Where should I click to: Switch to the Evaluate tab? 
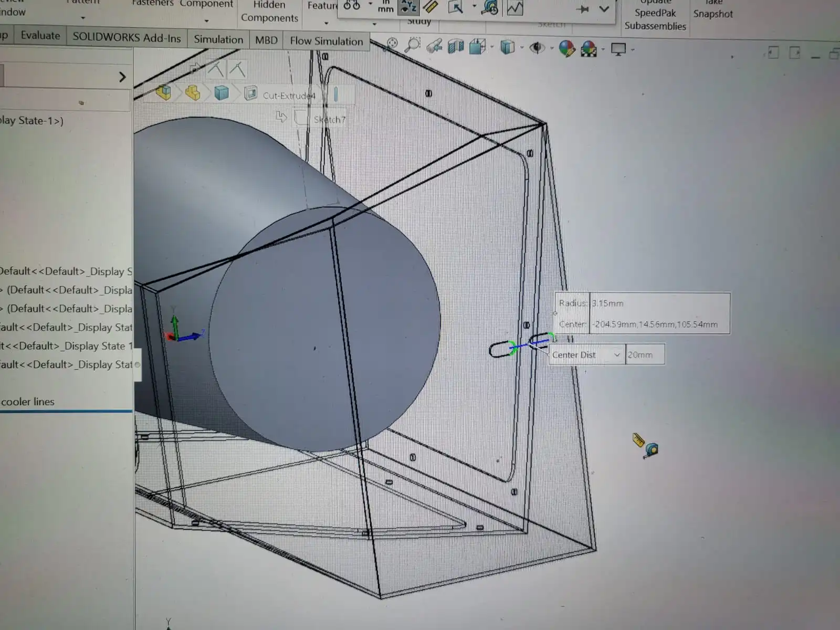pyautogui.click(x=40, y=36)
